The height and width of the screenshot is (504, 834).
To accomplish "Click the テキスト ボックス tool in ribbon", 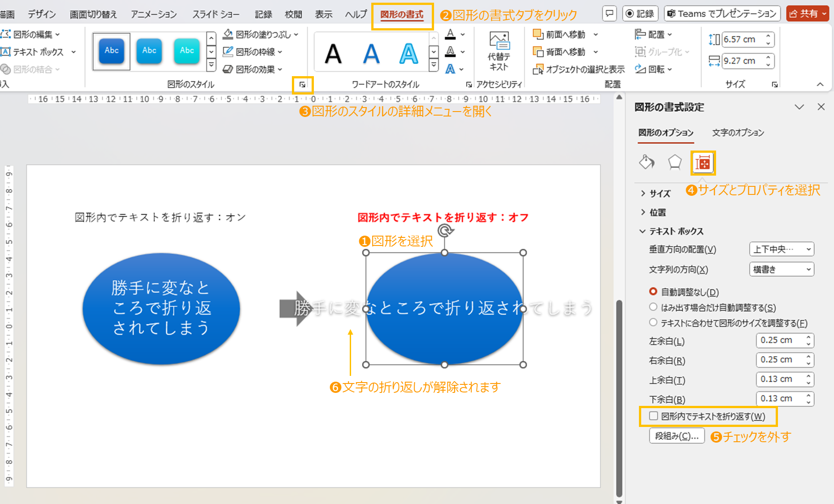I will pyautogui.click(x=38, y=52).
